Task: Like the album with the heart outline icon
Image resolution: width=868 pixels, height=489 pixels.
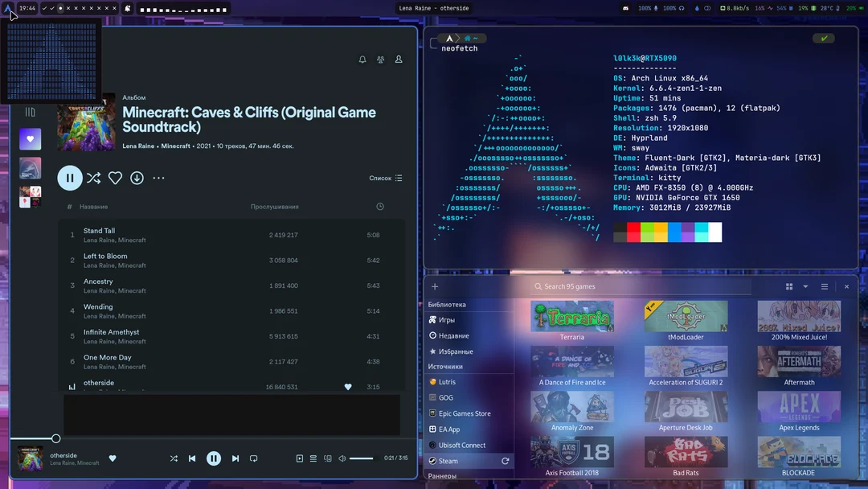Action: (x=115, y=178)
